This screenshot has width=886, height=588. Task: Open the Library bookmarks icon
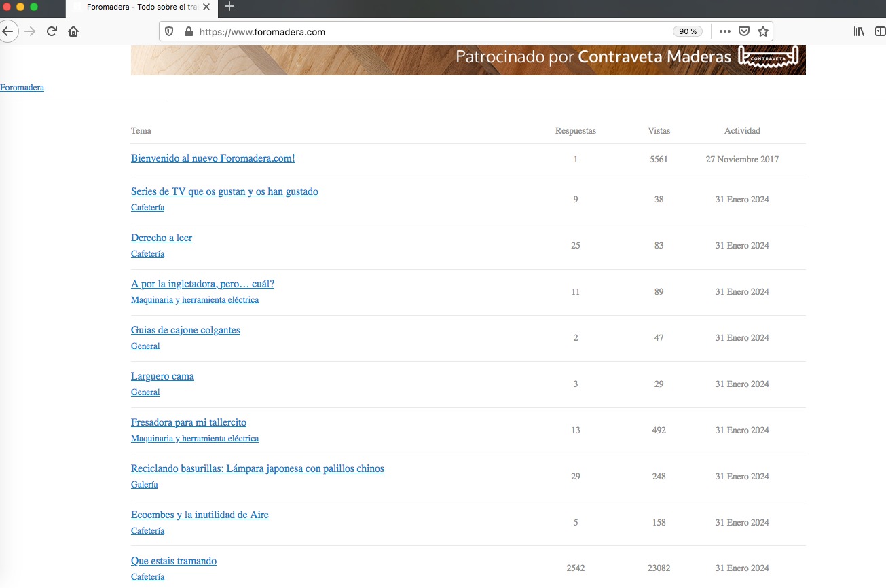[859, 31]
